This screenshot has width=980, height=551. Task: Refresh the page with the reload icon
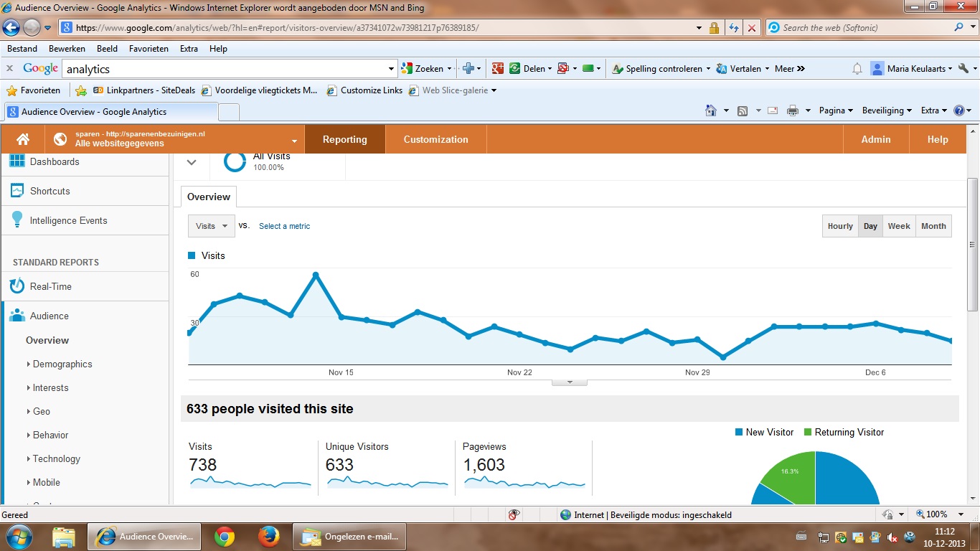click(x=733, y=28)
